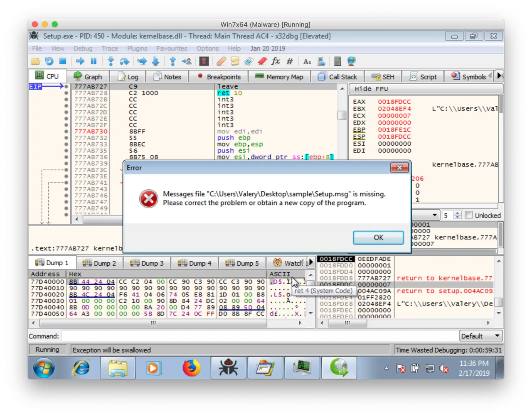
Task: Switch to the Dump 3 tab
Action: 147,263
